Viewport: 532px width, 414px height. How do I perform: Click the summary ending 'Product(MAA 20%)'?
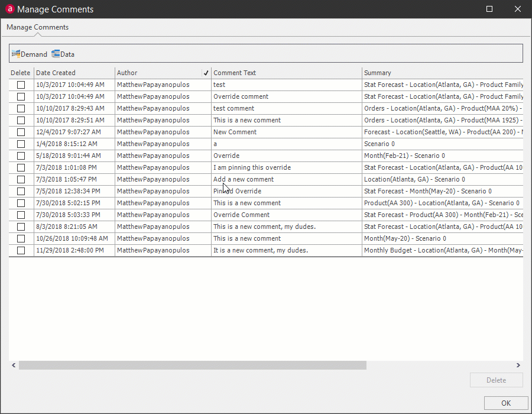[442, 109]
